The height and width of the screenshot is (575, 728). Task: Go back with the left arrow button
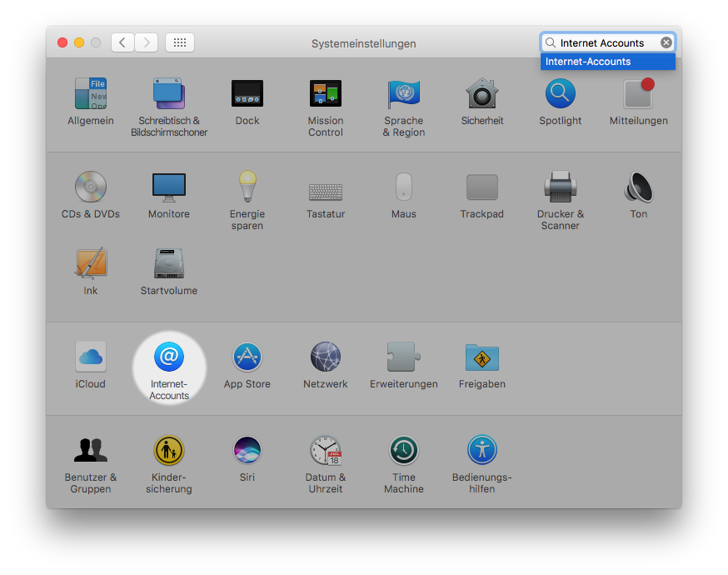click(x=122, y=42)
